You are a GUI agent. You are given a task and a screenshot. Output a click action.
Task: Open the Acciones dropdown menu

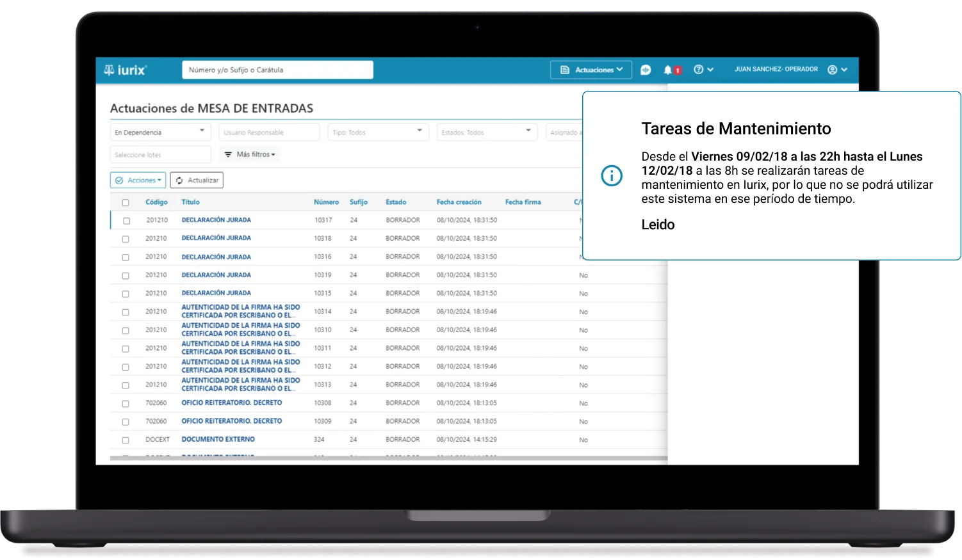point(138,180)
